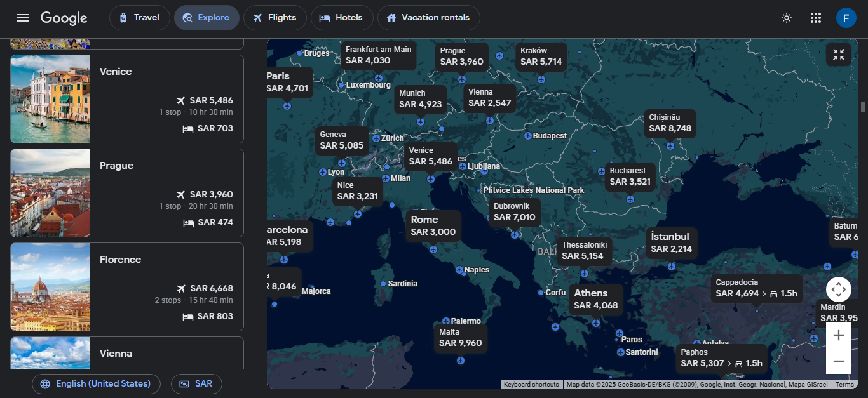868x398 pixels.
Task: Select the Prague destination card
Action: 127,193
